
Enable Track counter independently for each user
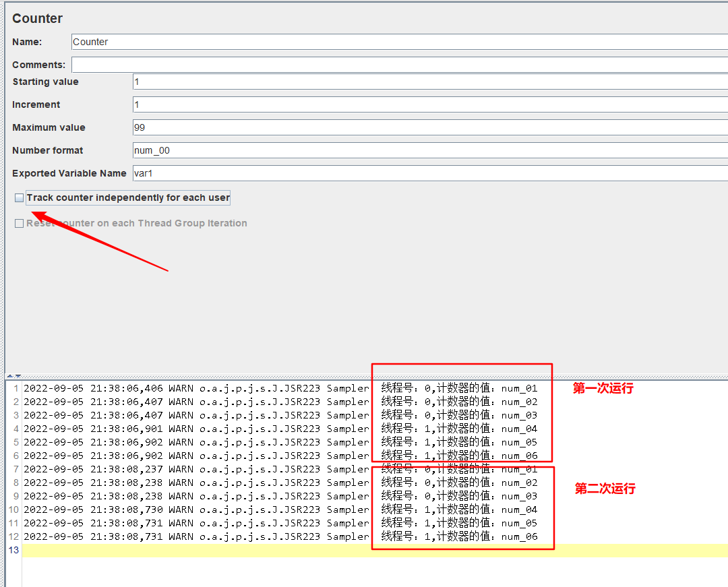[20, 197]
